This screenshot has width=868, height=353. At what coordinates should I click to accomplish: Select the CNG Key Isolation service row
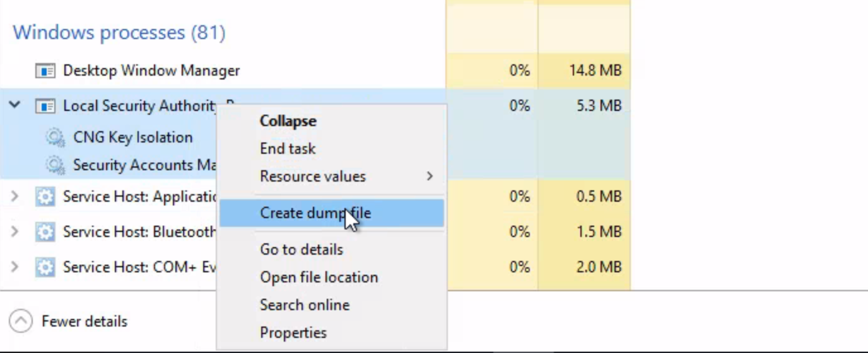pyautogui.click(x=133, y=137)
